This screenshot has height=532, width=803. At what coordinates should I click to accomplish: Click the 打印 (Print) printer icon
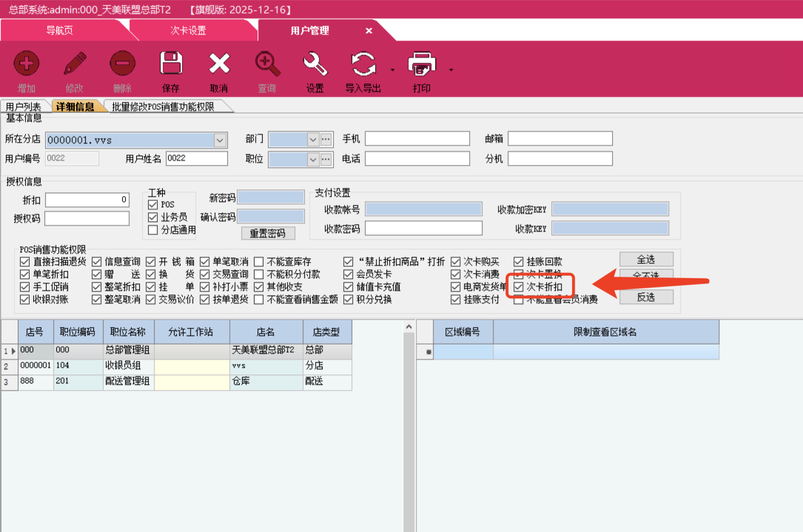421,64
